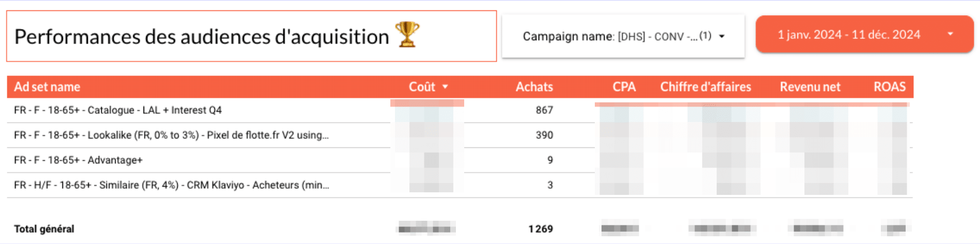Screen dimensions: 980x244
Task: Sort by the CPA column header
Action: coord(624,87)
